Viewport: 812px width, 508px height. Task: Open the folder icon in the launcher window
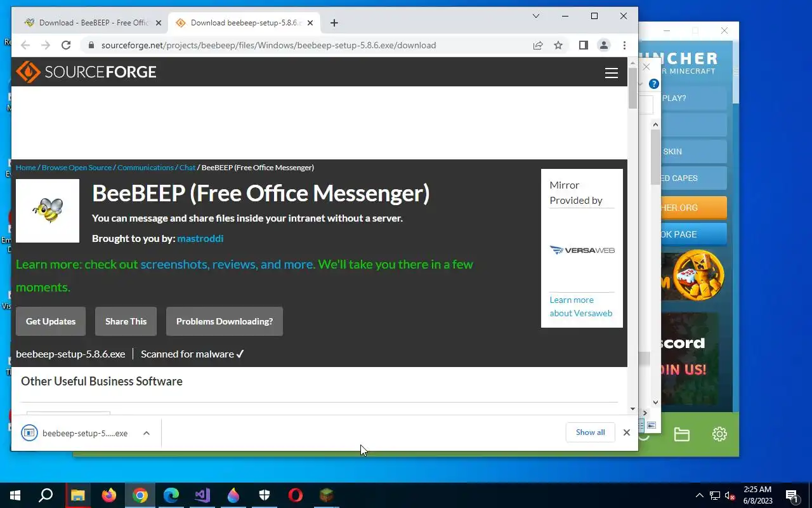tap(682, 434)
